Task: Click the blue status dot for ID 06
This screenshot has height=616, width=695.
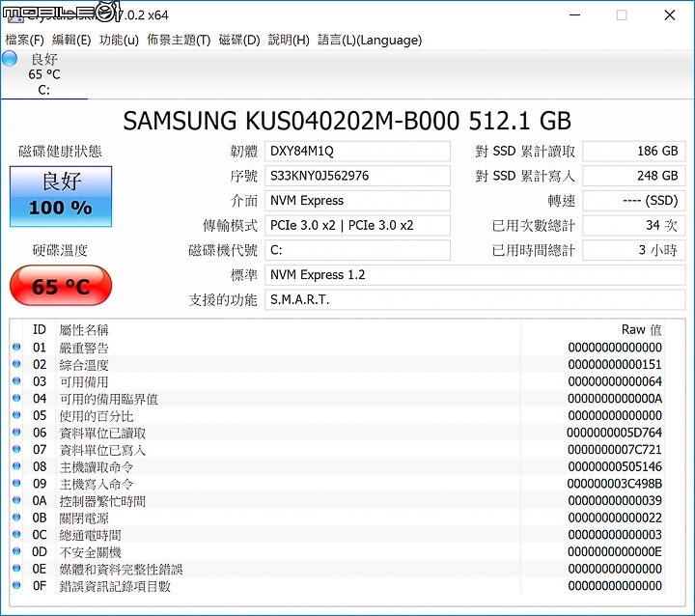Action: tap(16, 432)
